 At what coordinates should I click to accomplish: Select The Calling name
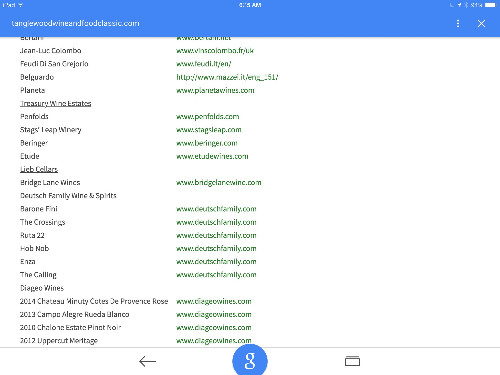coord(38,275)
